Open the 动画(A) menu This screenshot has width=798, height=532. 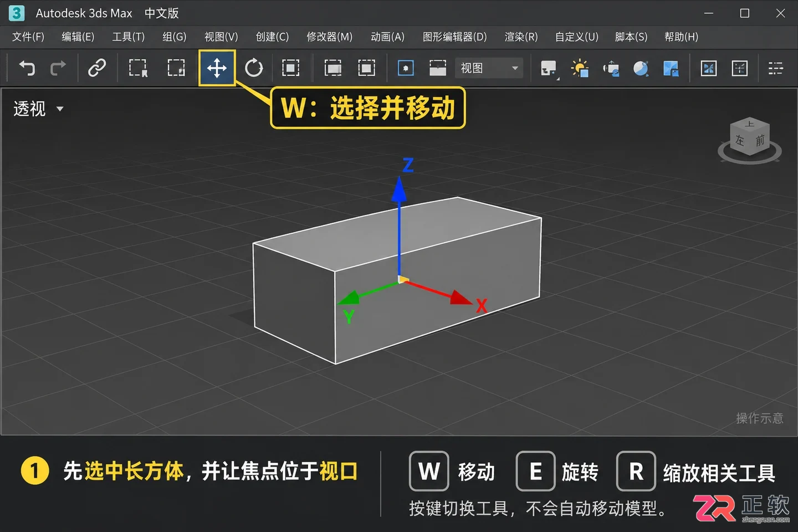pos(387,37)
